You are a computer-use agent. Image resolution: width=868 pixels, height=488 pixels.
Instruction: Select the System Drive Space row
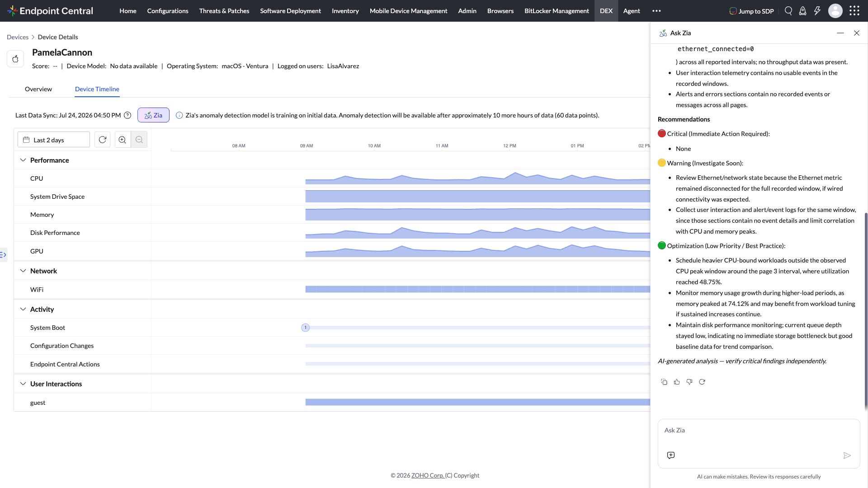57,197
